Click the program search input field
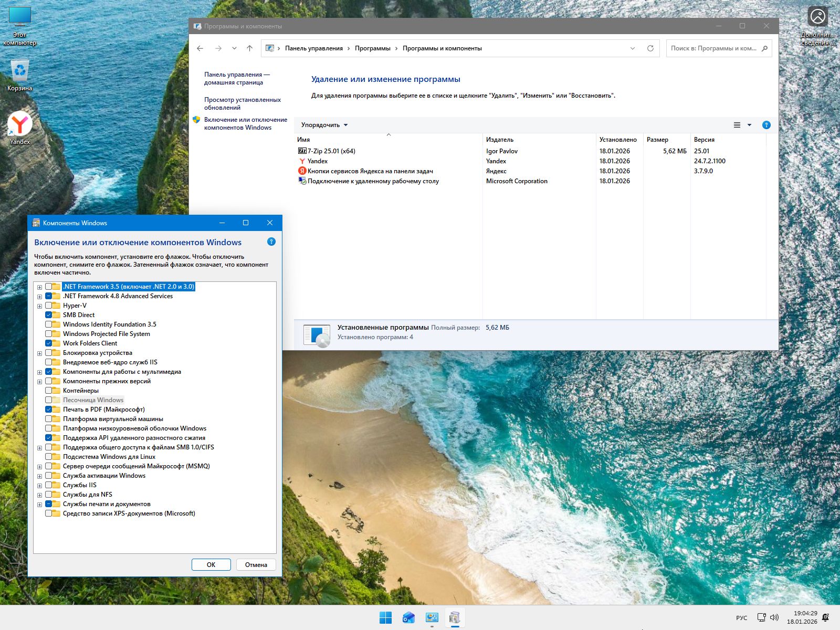Viewport: 840px width, 630px height. [x=713, y=48]
